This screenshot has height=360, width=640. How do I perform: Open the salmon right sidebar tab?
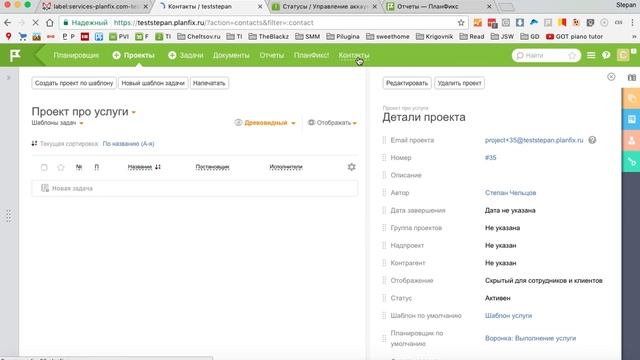click(631, 140)
